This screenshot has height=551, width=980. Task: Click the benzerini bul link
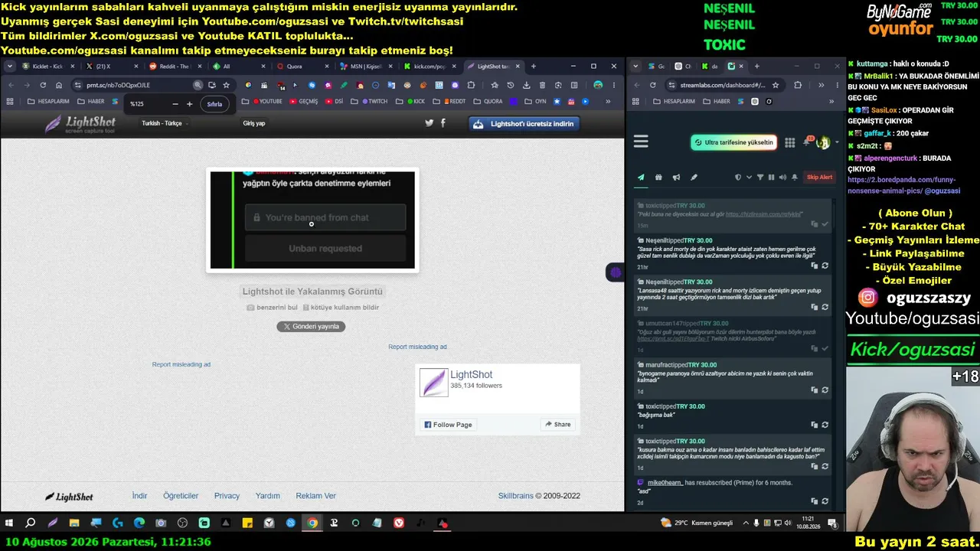click(272, 308)
